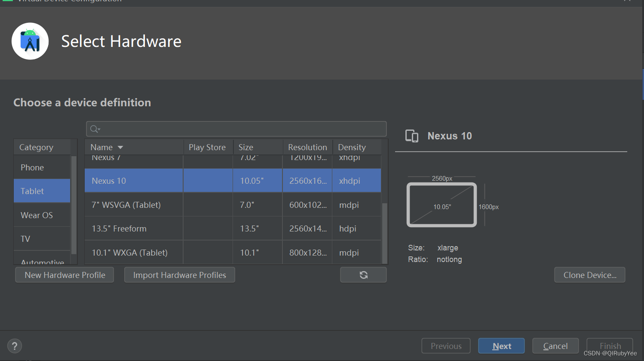Click the xlarge size value

(x=448, y=248)
